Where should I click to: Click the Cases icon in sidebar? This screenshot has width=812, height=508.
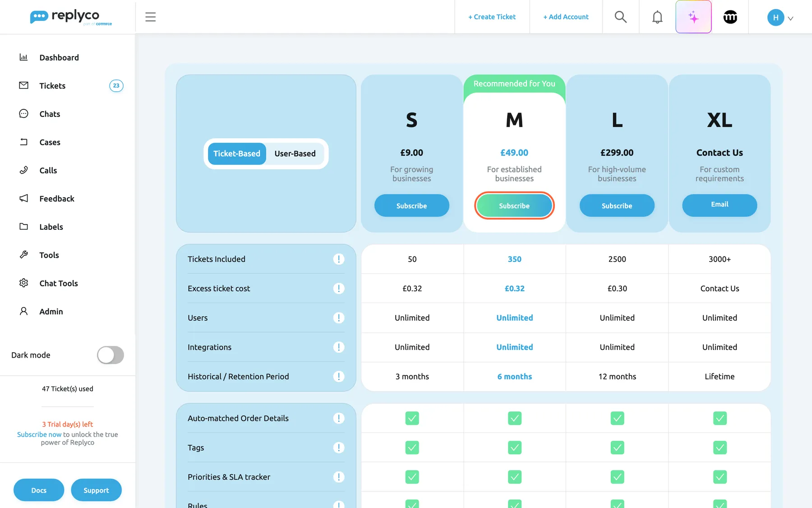[x=23, y=142]
